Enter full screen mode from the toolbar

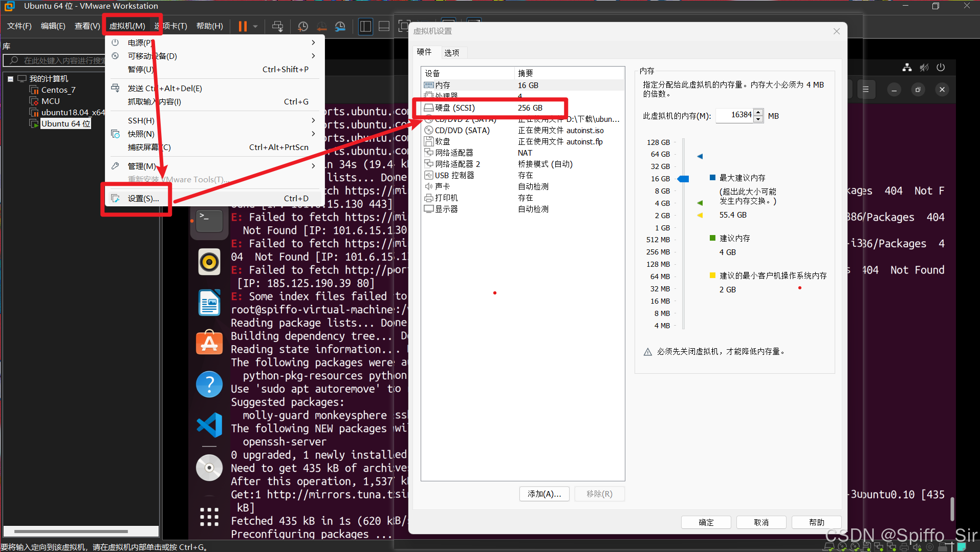(404, 26)
